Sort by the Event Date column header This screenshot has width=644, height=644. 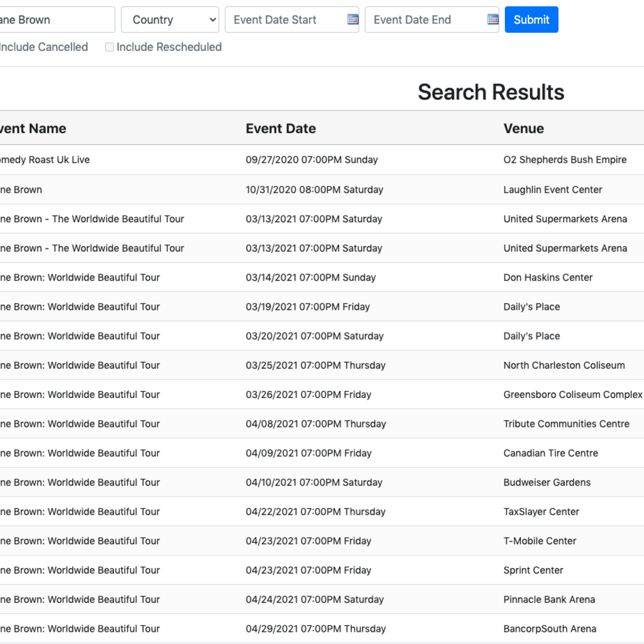pyautogui.click(x=281, y=128)
